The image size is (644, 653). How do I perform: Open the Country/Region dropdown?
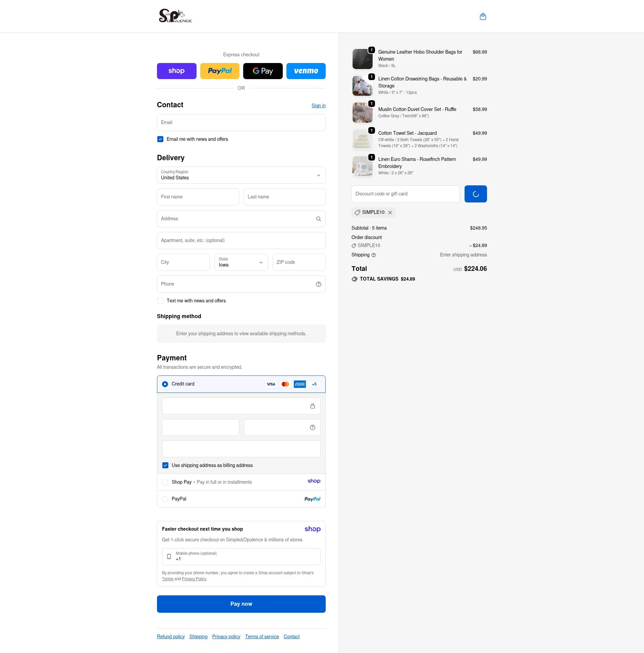241,175
